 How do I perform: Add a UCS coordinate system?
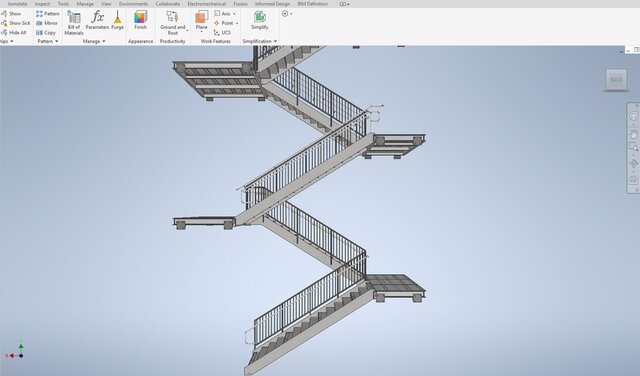point(222,32)
